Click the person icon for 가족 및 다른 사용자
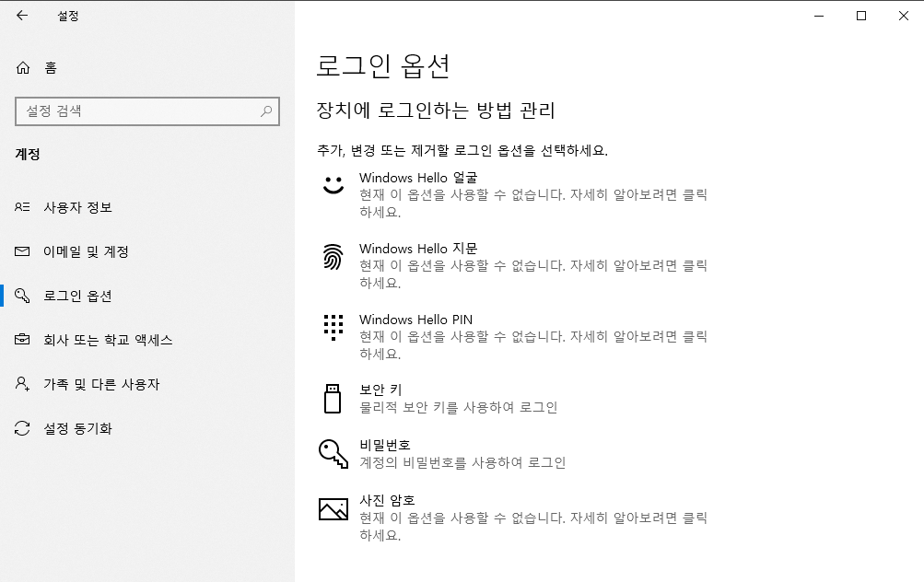The image size is (924, 582). coord(22,384)
